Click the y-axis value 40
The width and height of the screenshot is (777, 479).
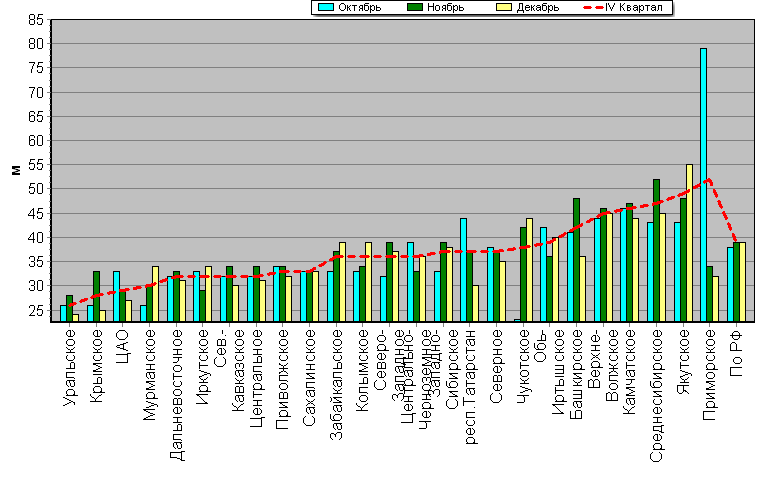tap(37, 238)
